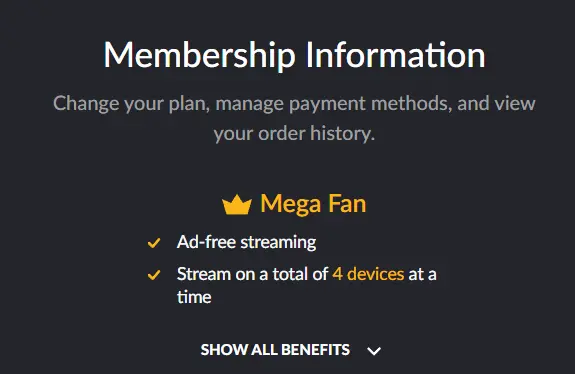
Task: Select the Mega Fan plan title
Action: 313,204
